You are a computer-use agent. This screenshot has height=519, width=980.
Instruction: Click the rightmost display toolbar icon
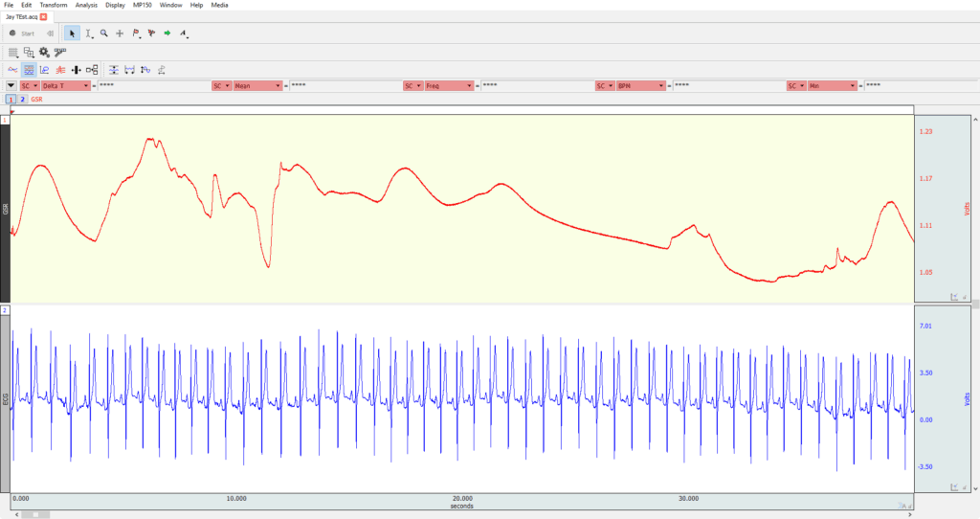coord(161,70)
